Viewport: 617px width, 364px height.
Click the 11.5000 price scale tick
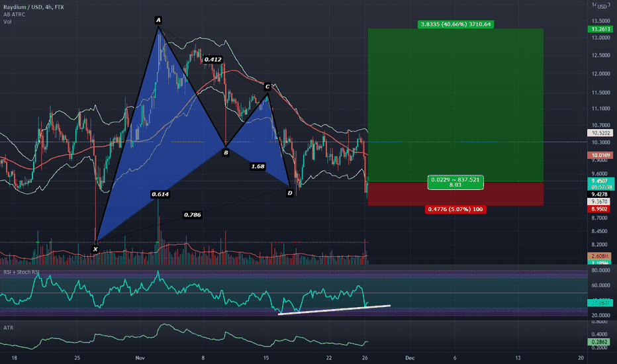pyautogui.click(x=601, y=93)
